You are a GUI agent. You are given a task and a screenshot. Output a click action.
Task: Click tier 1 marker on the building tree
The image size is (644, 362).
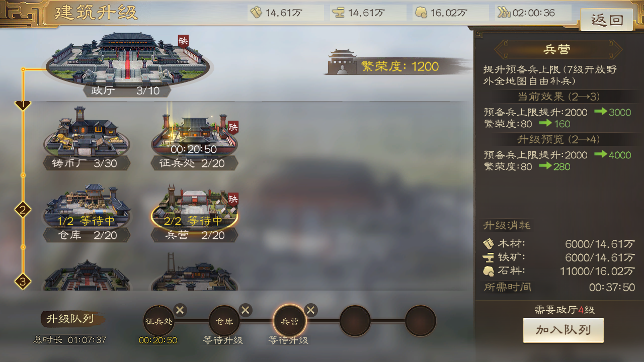pyautogui.click(x=23, y=105)
